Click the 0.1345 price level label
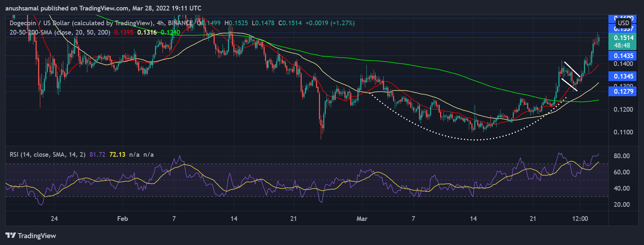Viewport: 644px width, 245px height. click(x=623, y=76)
